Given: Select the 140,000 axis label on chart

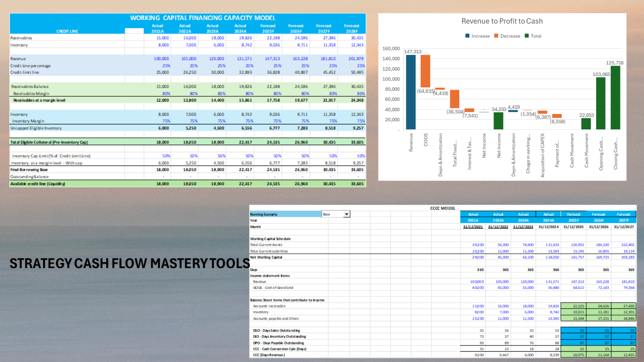Looking at the screenshot, I should pos(391,59).
